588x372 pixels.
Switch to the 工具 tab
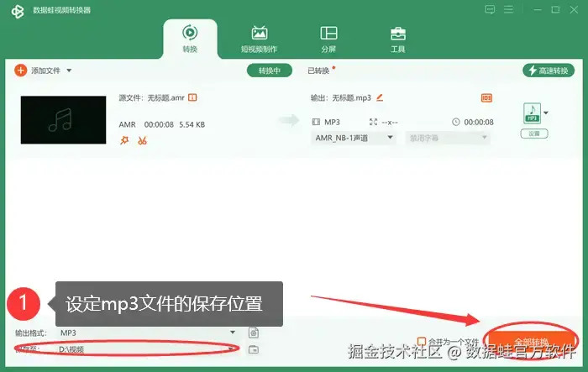(x=398, y=39)
